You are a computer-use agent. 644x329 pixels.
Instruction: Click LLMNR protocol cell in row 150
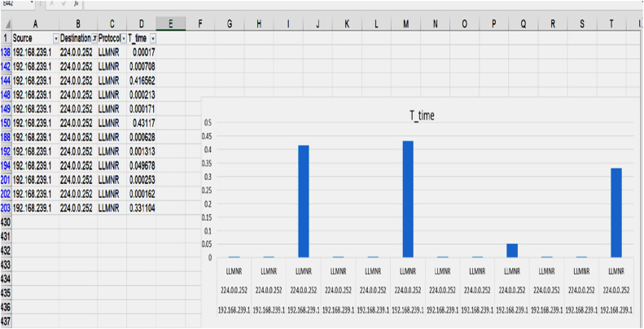(112, 122)
